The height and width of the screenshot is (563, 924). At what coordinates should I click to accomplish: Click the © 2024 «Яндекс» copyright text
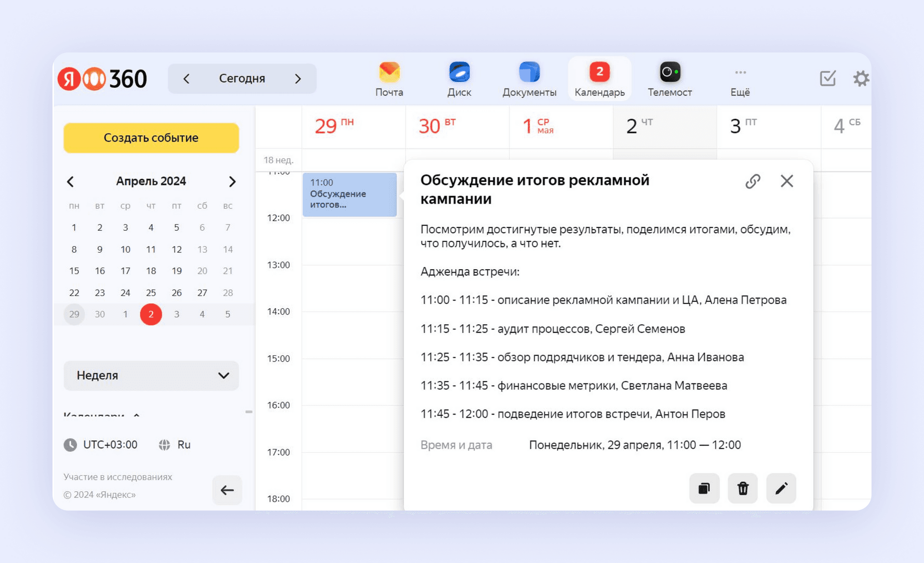(100, 495)
